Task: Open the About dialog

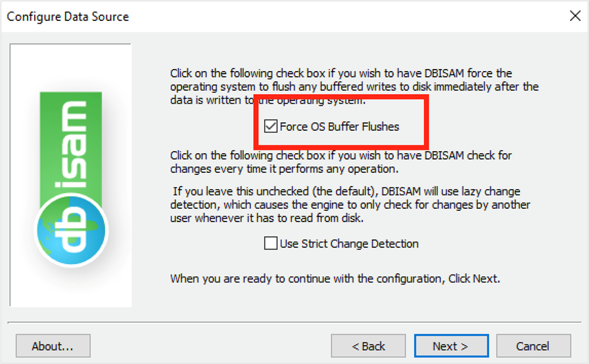Action: tap(53, 346)
